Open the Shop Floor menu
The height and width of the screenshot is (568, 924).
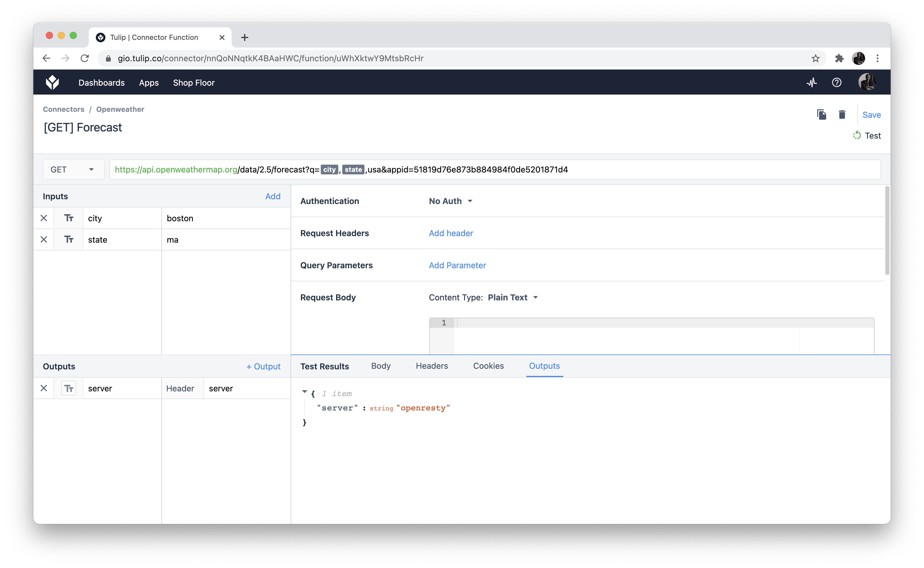coord(193,83)
